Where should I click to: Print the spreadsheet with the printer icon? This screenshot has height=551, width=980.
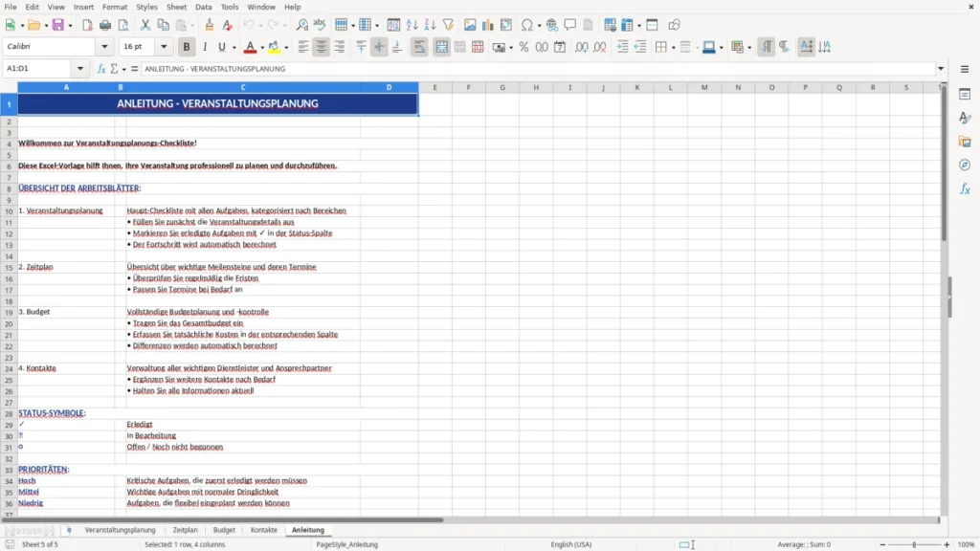pos(105,25)
